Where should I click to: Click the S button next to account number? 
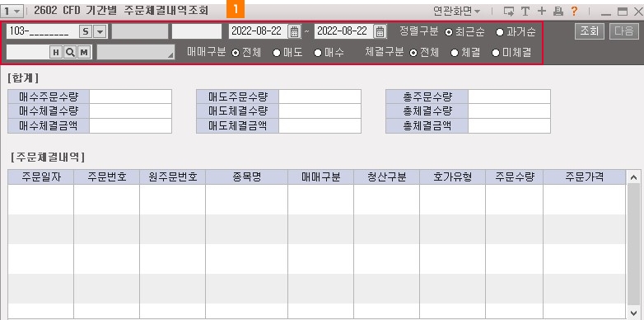click(86, 31)
